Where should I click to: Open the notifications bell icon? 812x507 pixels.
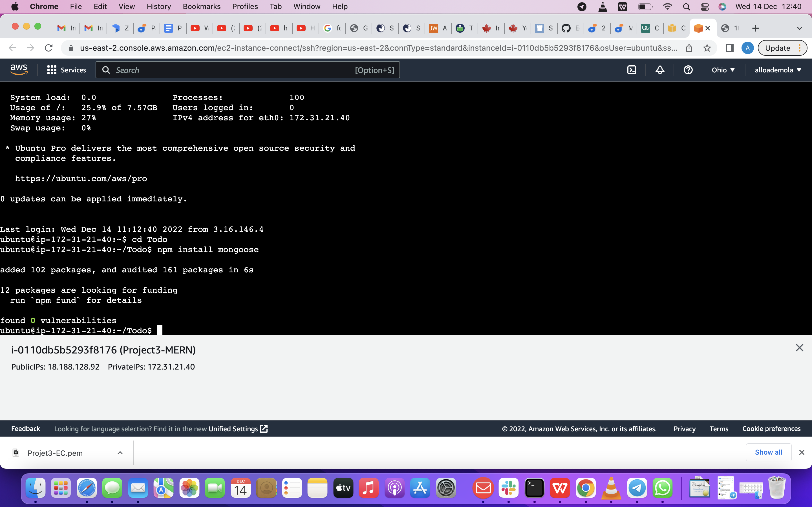pyautogui.click(x=659, y=70)
